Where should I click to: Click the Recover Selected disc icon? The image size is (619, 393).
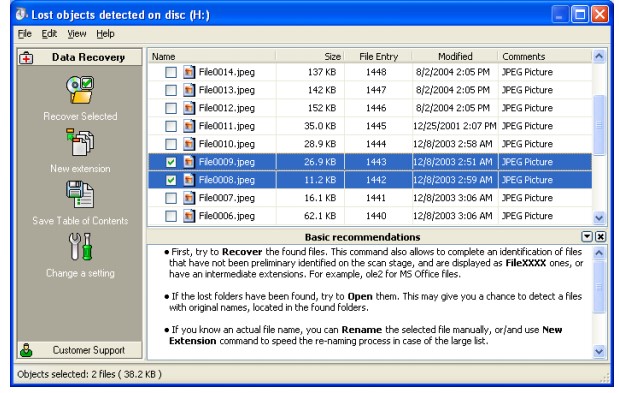coord(80,90)
